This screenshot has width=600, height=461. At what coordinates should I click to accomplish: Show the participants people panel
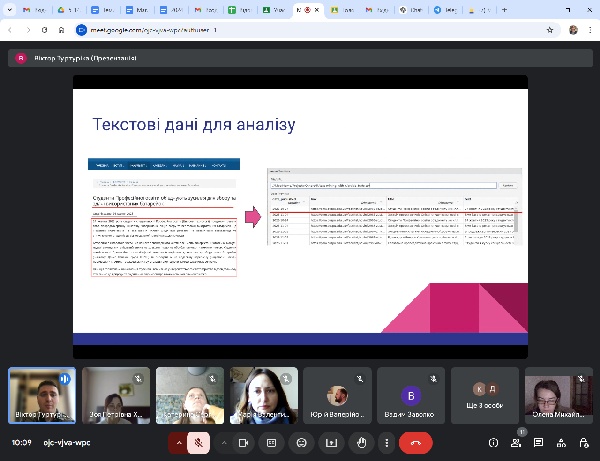[x=516, y=442]
